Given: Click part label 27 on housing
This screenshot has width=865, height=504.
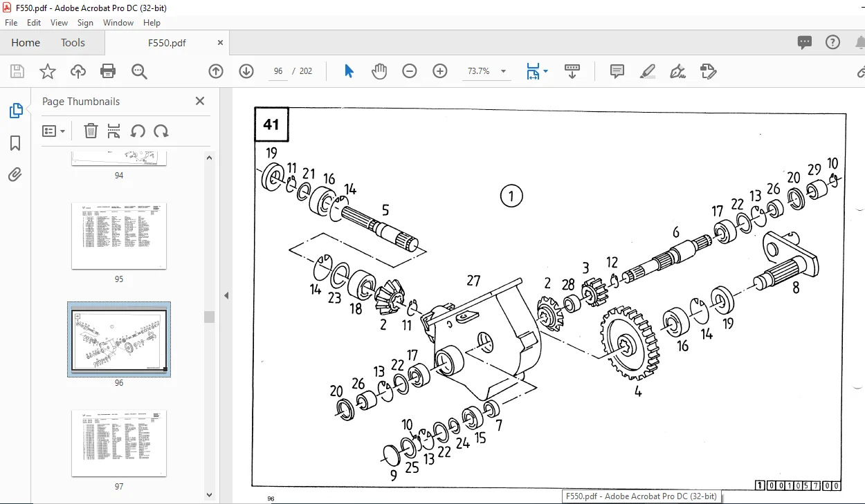Looking at the screenshot, I should [x=473, y=281].
